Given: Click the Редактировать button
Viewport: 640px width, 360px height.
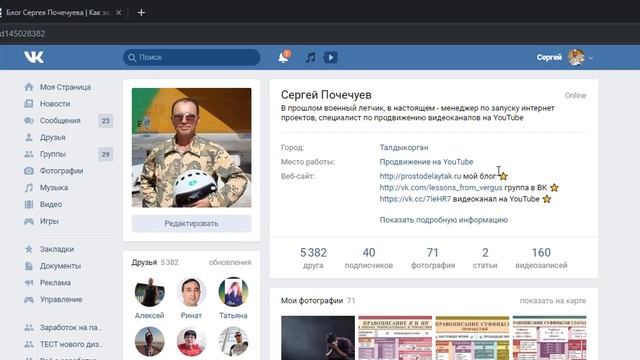Looking at the screenshot, I should 191,224.
